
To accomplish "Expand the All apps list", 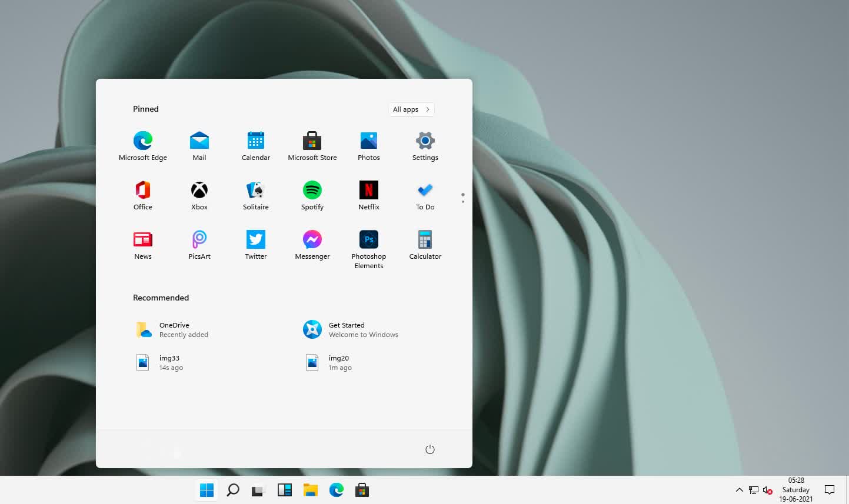I will (411, 109).
